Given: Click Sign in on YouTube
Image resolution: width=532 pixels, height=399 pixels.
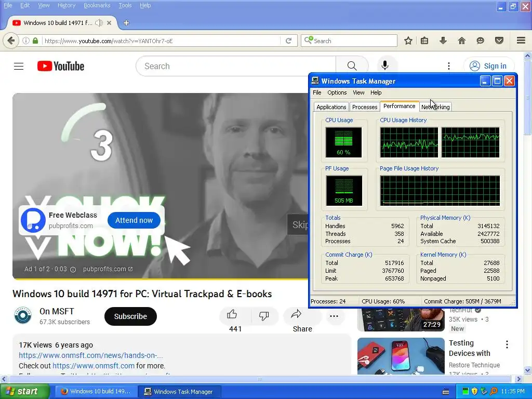Looking at the screenshot, I should point(489,66).
